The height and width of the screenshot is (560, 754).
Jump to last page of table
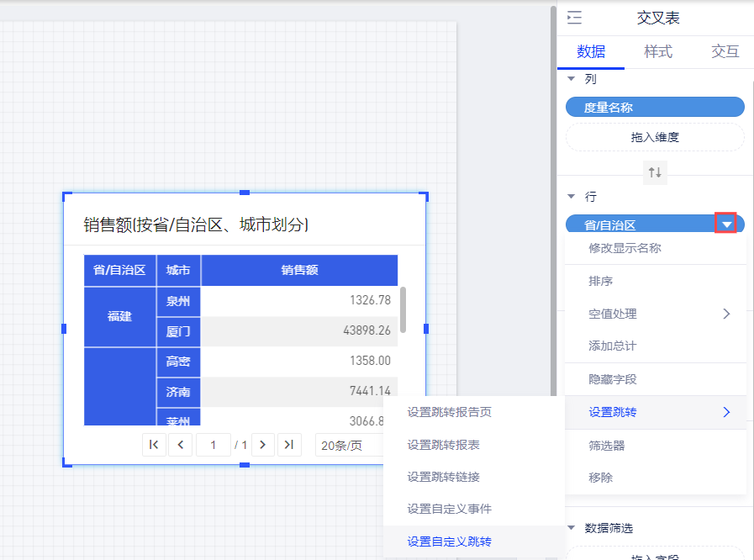(x=289, y=445)
